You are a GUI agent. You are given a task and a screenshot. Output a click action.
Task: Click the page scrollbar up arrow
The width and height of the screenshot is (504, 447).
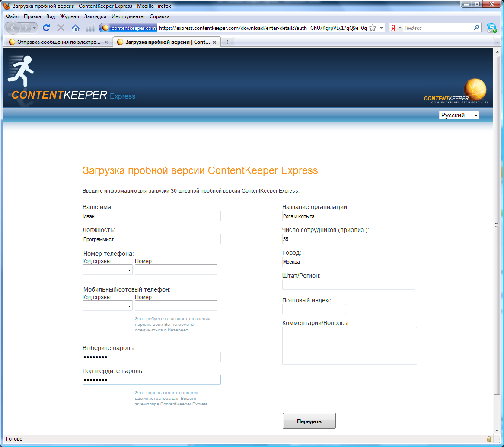[x=497, y=51]
